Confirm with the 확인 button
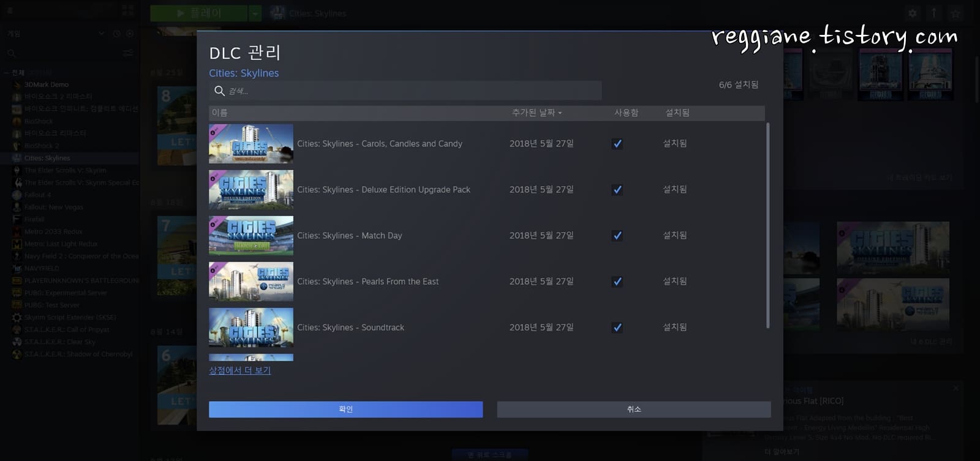This screenshot has width=980, height=461. (x=345, y=410)
